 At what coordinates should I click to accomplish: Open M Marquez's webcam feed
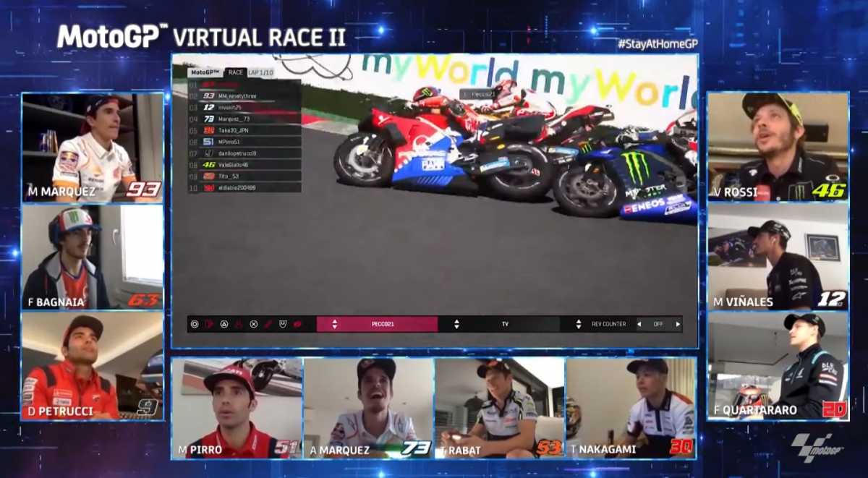pos(93,148)
